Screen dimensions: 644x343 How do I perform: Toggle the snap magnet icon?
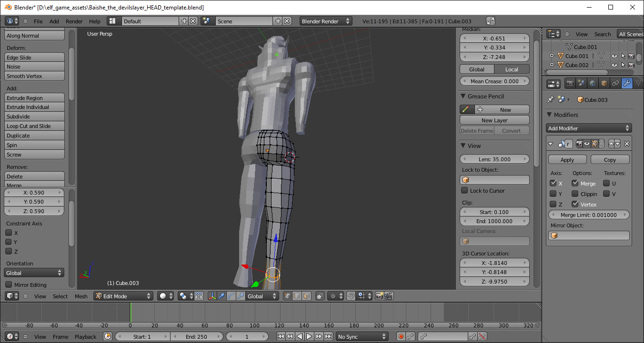point(351,296)
